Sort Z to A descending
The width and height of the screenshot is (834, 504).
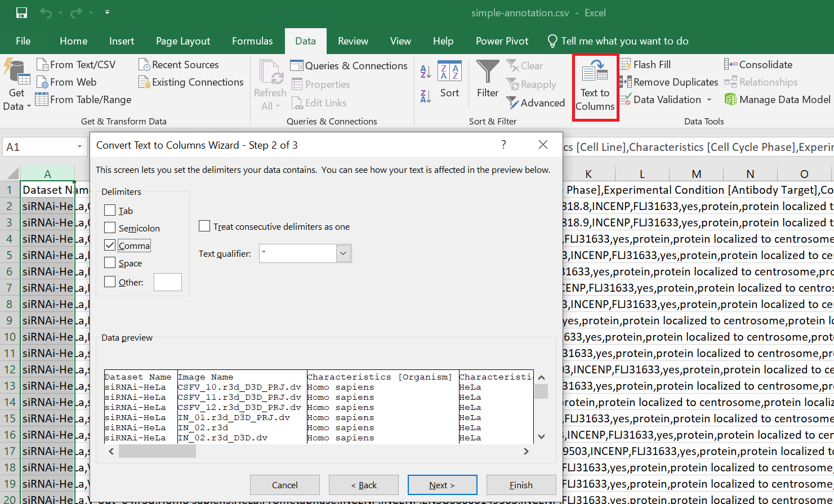click(426, 96)
